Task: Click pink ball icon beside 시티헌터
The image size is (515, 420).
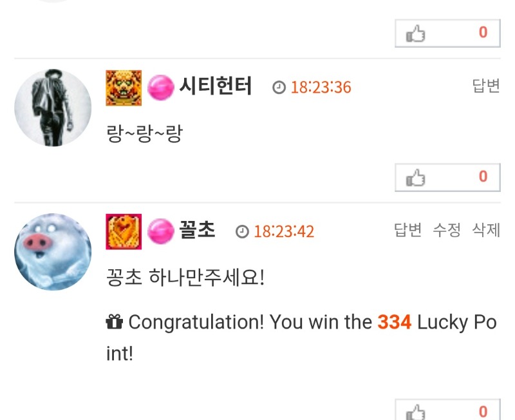Action: point(160,88)
